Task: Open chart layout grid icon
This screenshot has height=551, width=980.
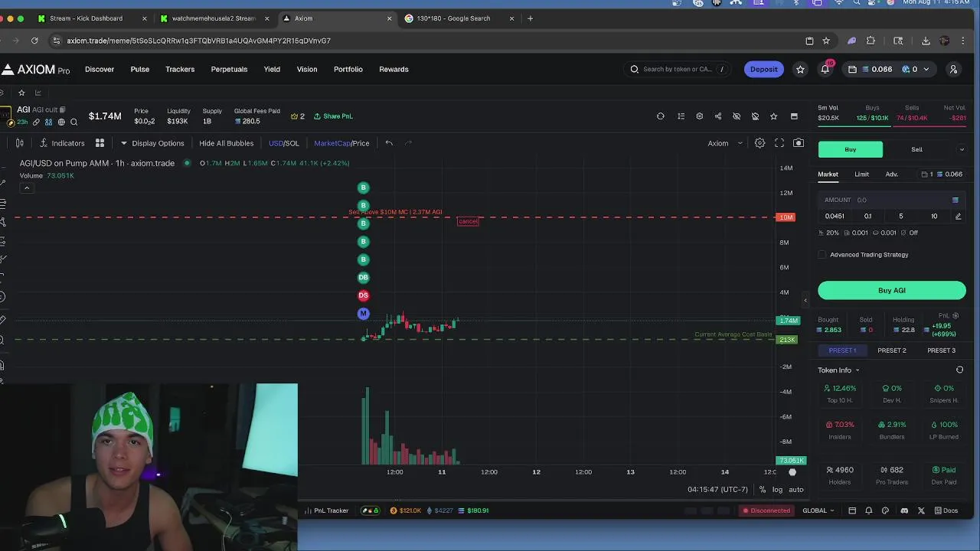Action: coord(100,143)
